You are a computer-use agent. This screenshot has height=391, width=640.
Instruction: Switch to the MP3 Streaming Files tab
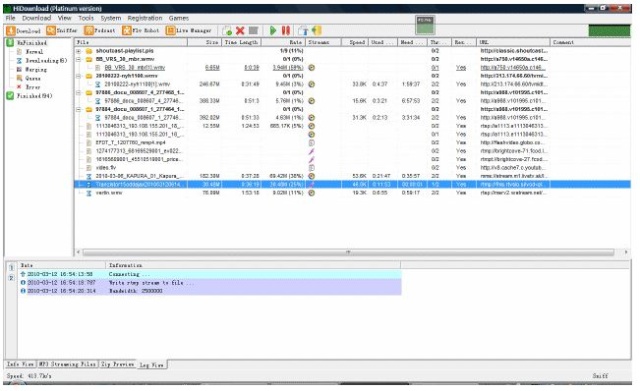[x=68, y=364]
